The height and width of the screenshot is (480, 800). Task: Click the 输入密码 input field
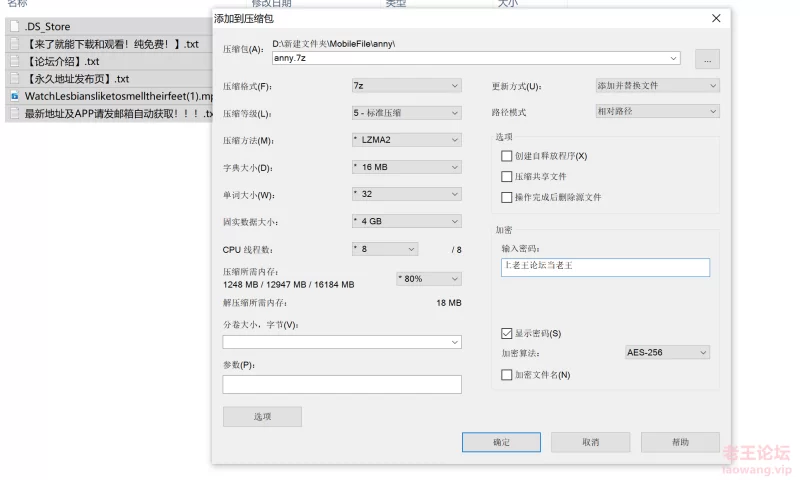(605, 267)
